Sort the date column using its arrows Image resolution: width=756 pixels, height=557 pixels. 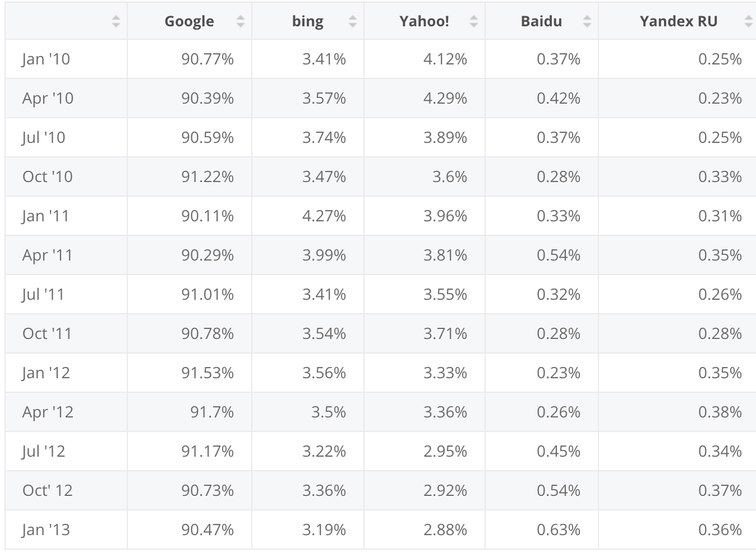point(116,22)
